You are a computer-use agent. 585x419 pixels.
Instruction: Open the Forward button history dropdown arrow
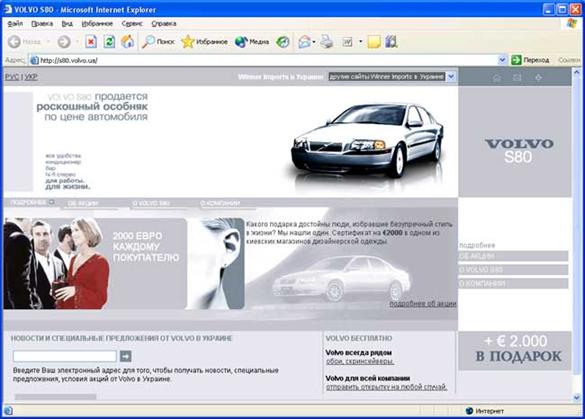click(77, 42)
